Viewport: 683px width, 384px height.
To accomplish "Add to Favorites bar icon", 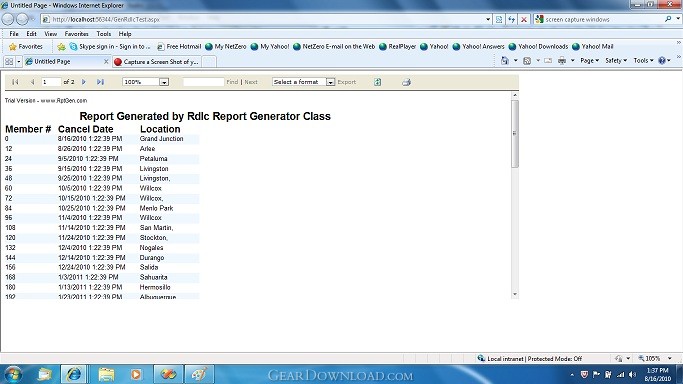I will coord(61,47).
